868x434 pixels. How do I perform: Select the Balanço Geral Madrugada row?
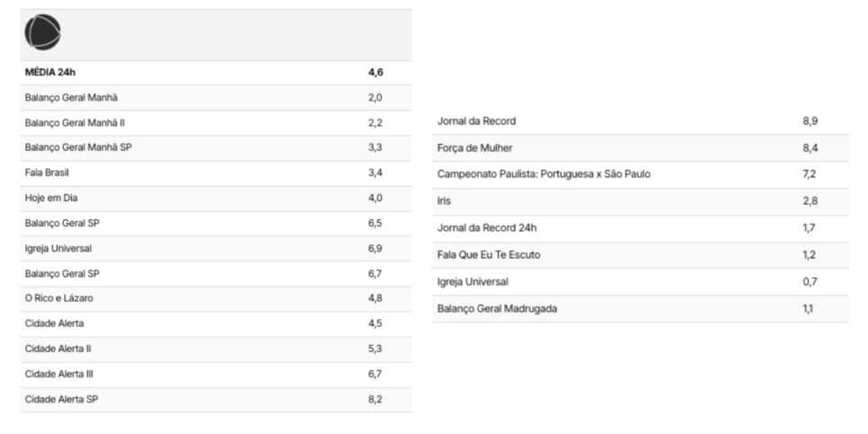497,309
